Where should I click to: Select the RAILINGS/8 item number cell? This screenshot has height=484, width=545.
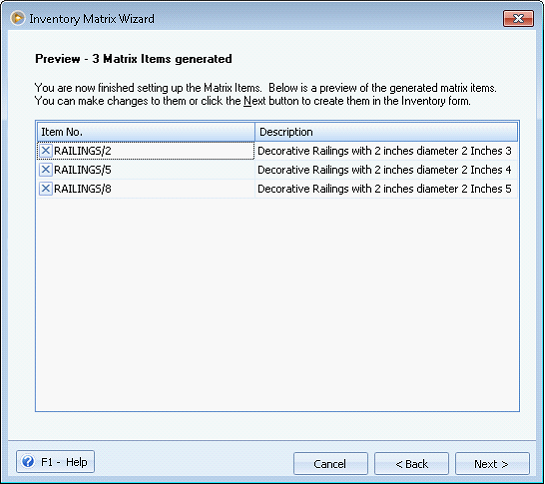click(x=146, y=188)
